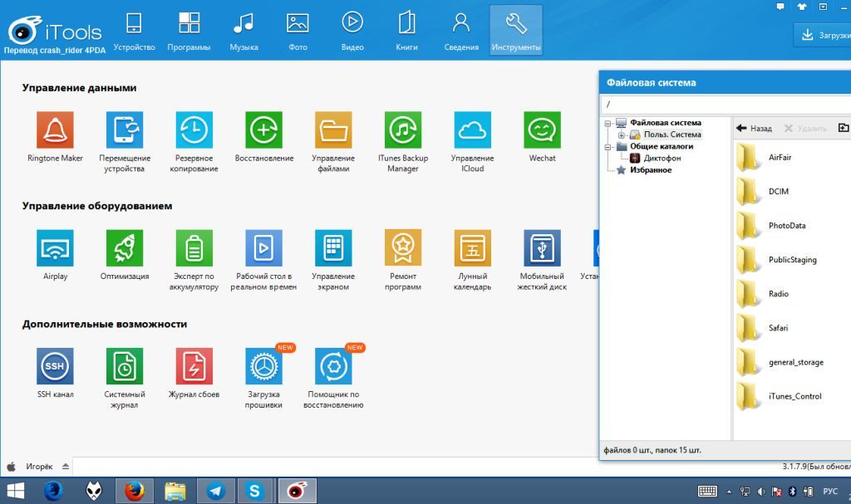Click the Назад back button

[755, 128]
